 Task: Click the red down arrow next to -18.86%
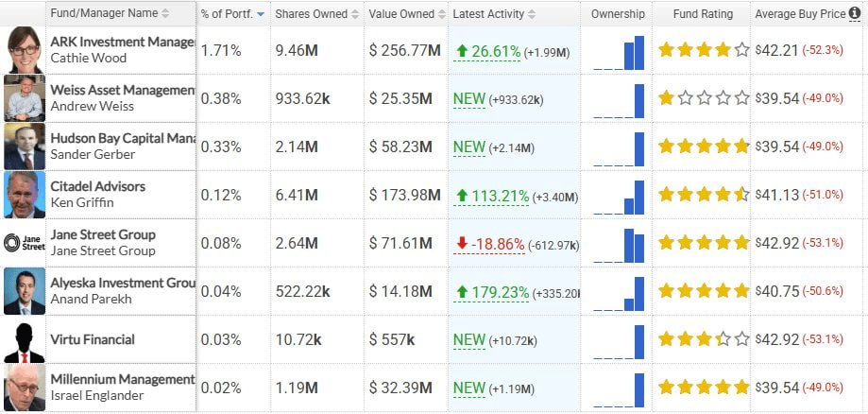point(462,243)
